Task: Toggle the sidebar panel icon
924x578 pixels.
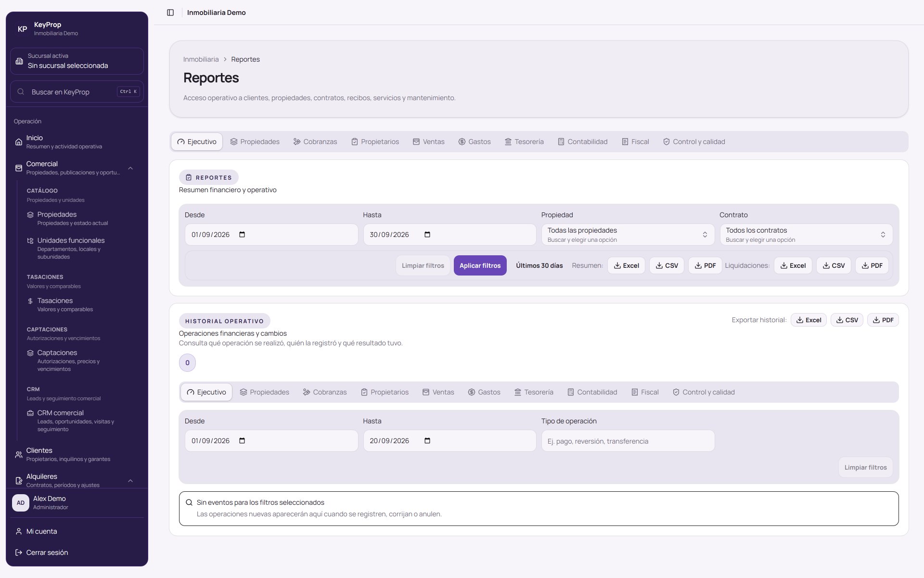Action: (x=170, y=13)
